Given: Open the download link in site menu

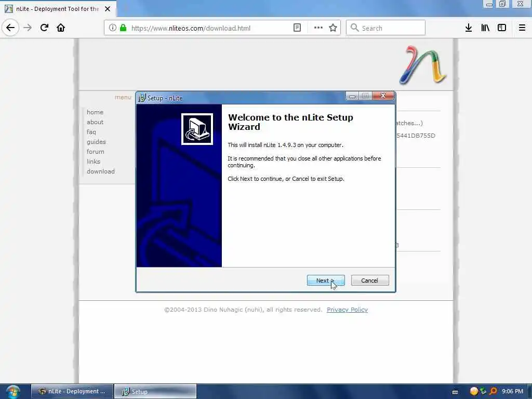Looking at the screenshot, I should click(101, 171).
